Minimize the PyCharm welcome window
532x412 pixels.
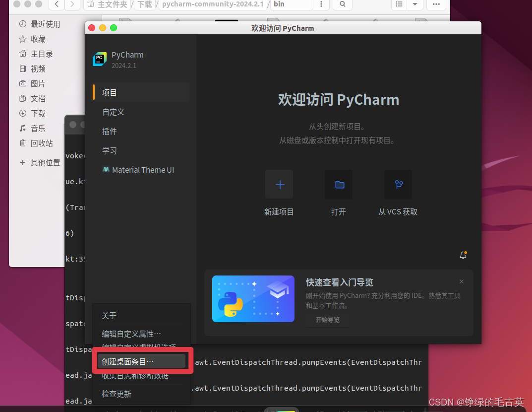click(103, 28)
